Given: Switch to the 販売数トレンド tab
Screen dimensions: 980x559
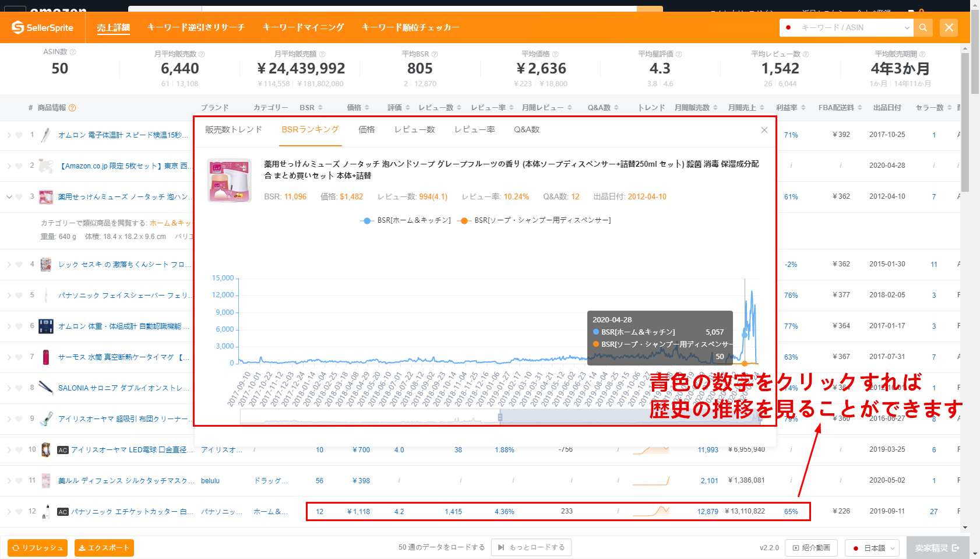Looking at the screenshot, I should coord(234,129).
